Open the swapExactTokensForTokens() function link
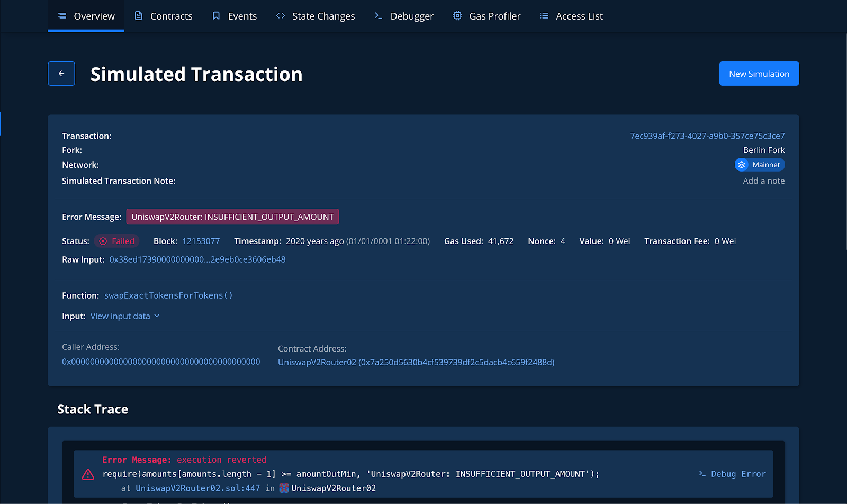The width and height of the screenshot is (847, 504). click(168, 295)
